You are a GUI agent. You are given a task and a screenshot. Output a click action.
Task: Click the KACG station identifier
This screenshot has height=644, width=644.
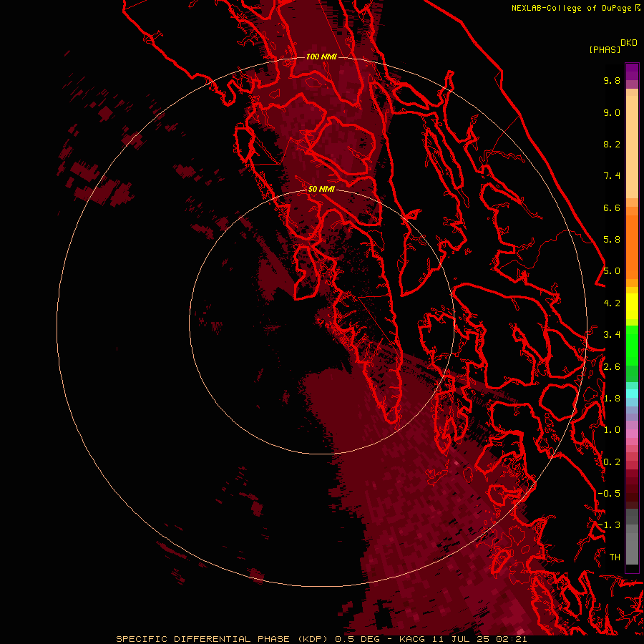(x=412, y=639)
